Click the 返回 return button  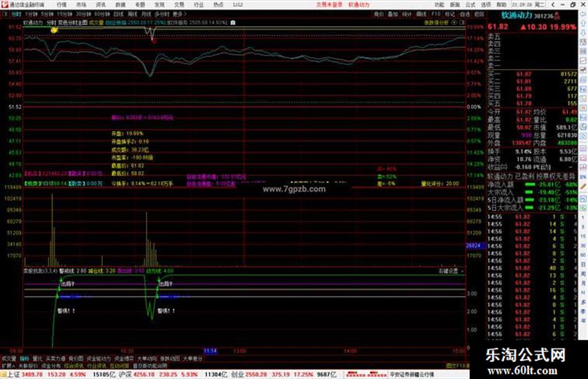coord(479,14)
